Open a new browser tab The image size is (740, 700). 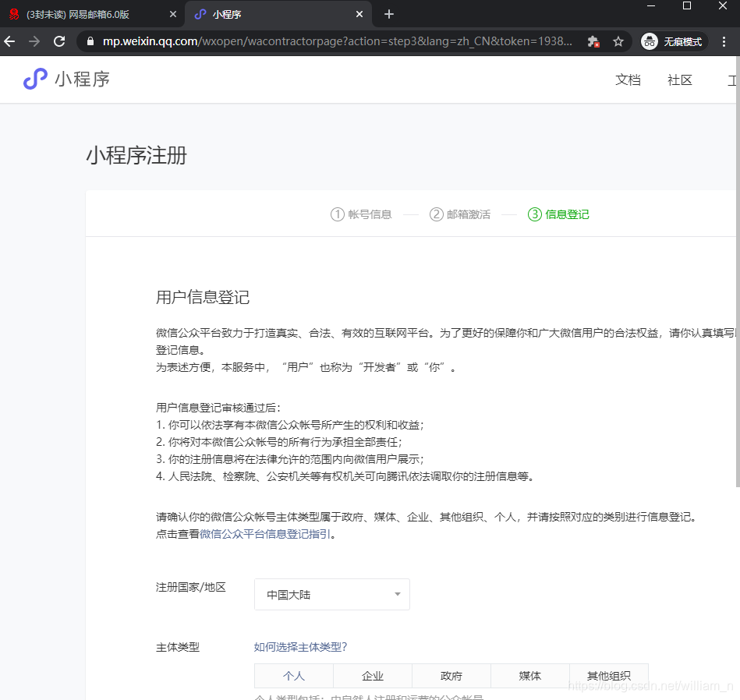[x=389, y=14]
